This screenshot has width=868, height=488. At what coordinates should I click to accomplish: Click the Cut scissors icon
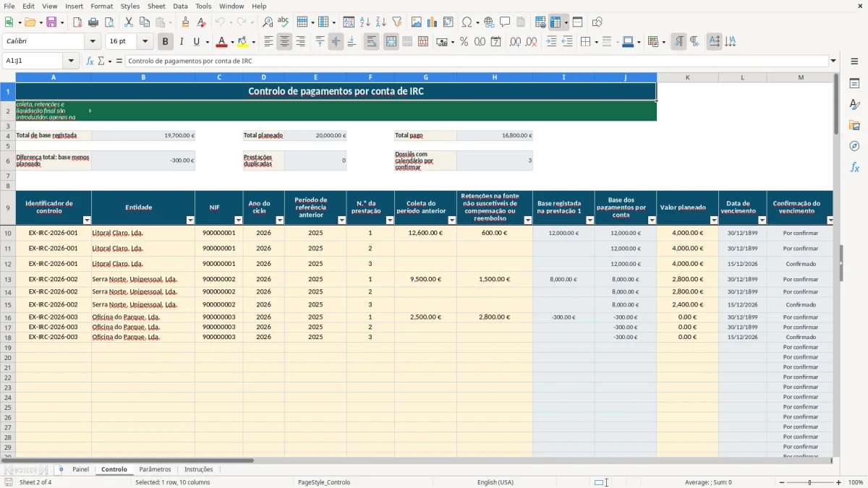pos(129,22)
